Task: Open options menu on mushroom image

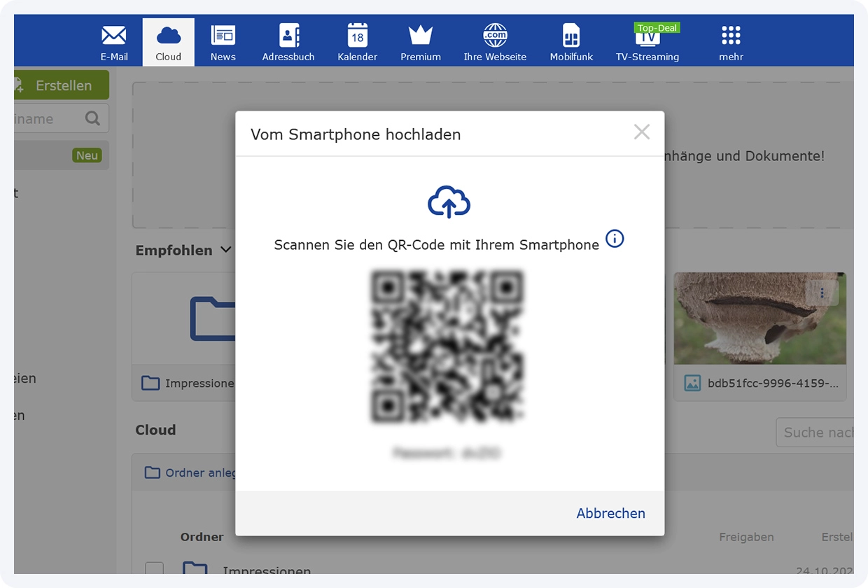Action: pos(822,293)
